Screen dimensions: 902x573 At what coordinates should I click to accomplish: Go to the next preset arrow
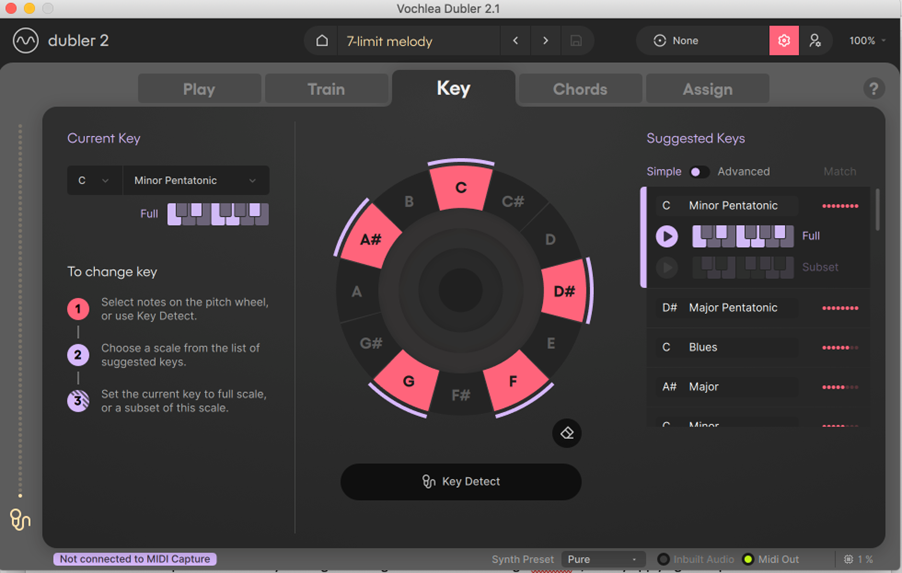545,41
